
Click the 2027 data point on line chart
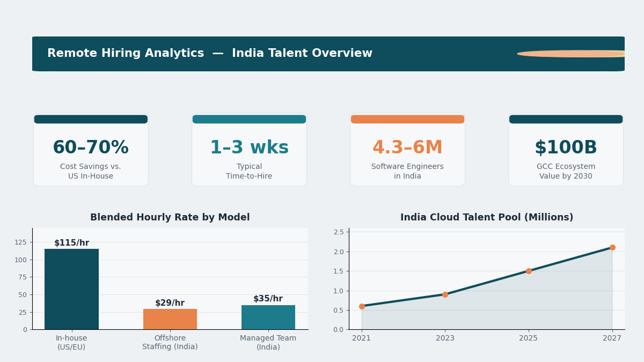click(612, 247)
